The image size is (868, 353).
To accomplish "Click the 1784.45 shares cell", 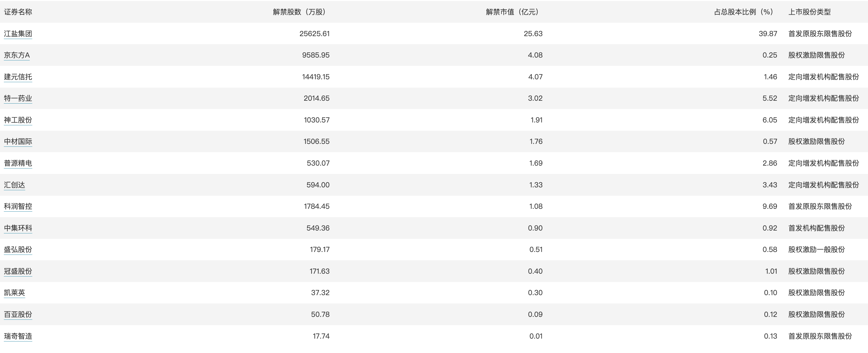I will click(x=316, y=206).
